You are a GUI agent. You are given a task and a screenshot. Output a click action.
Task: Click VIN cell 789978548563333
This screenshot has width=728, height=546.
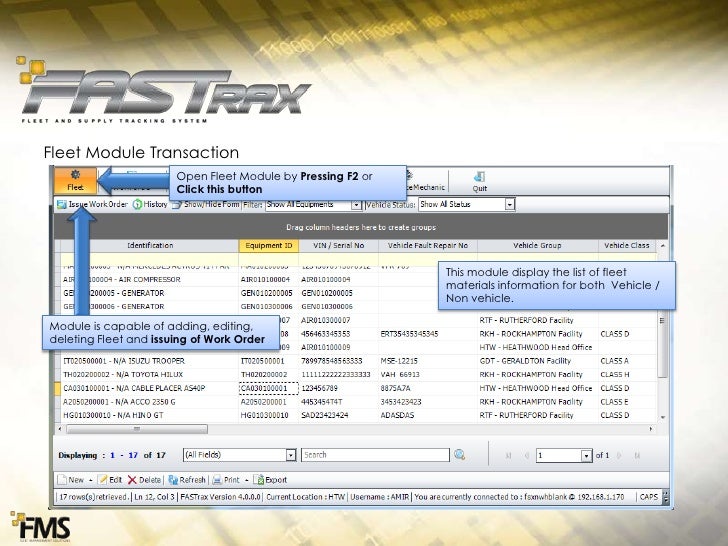click(338, 361)
